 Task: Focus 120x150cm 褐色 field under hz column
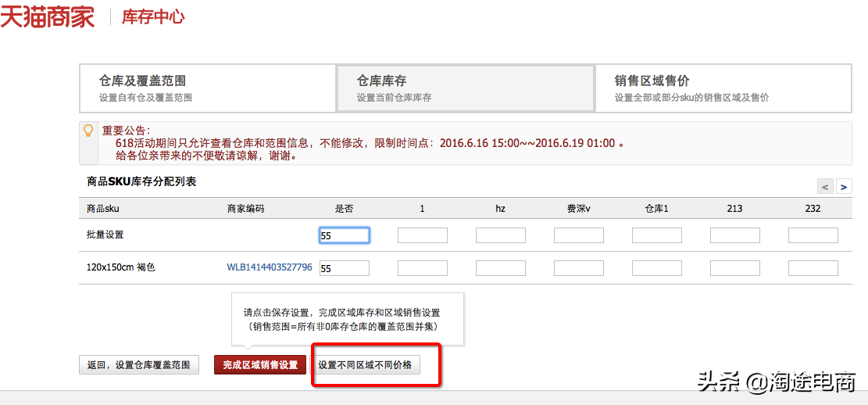click(501, 268)
